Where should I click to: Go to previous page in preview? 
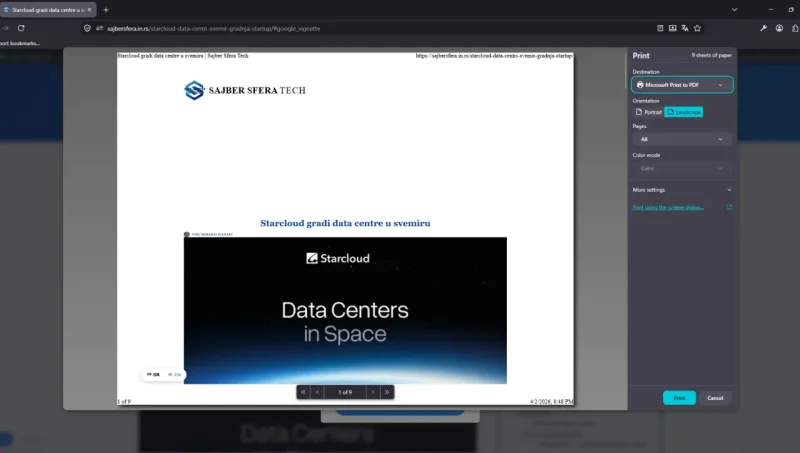(x=317, y=392)
